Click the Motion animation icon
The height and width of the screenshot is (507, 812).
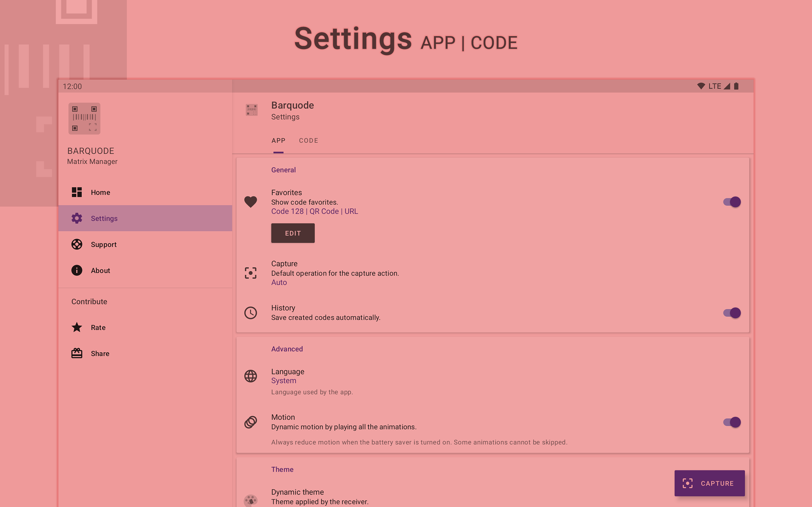(x=251, y=422)
